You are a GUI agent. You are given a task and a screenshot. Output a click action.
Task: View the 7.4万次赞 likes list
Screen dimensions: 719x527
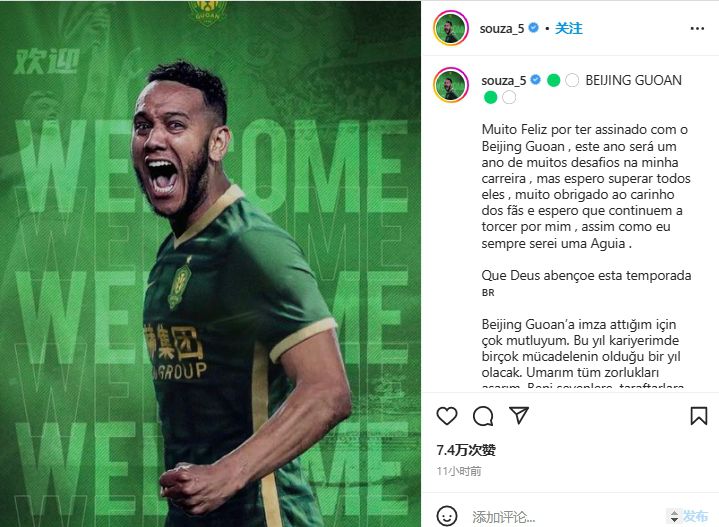466,450
